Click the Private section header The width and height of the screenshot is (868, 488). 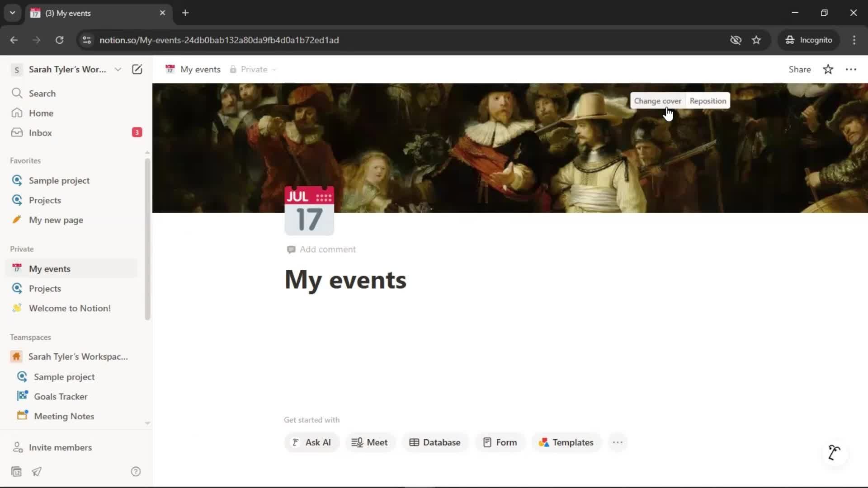22,249
